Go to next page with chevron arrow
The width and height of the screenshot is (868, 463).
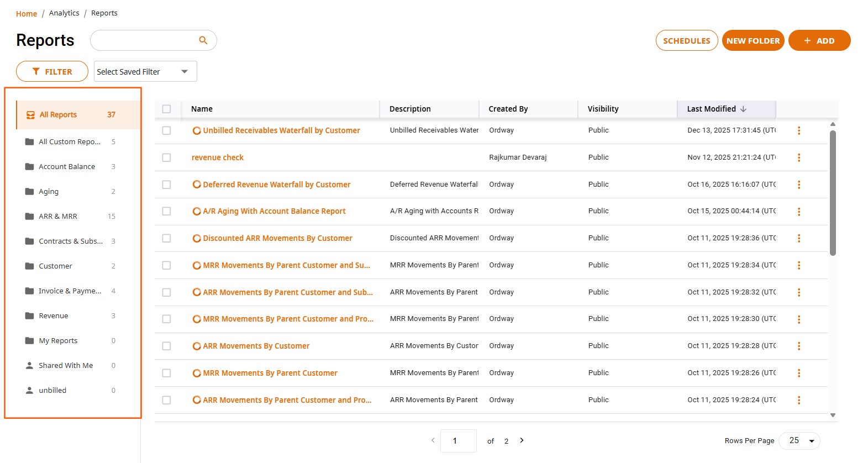(x=522, y=440)
